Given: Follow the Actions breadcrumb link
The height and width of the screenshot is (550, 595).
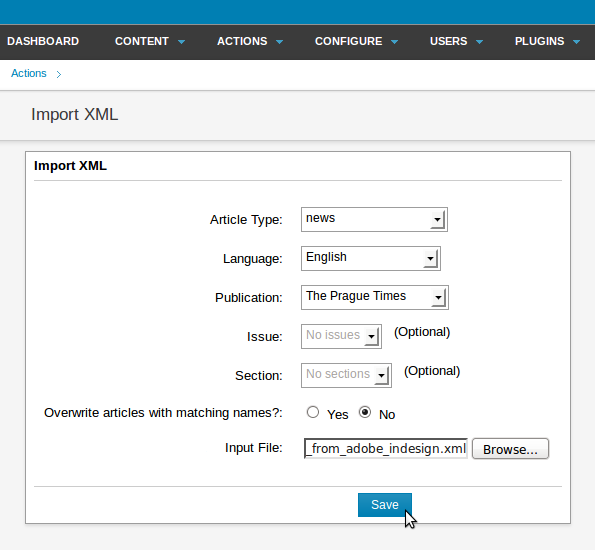Looking at the screenshot, I should (x=28, y=73).
